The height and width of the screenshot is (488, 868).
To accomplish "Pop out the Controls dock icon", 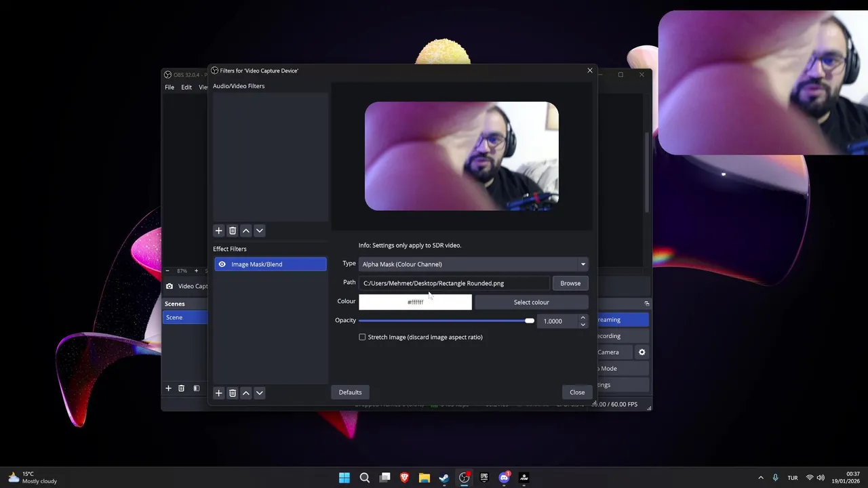I will (x=647, y=304).
